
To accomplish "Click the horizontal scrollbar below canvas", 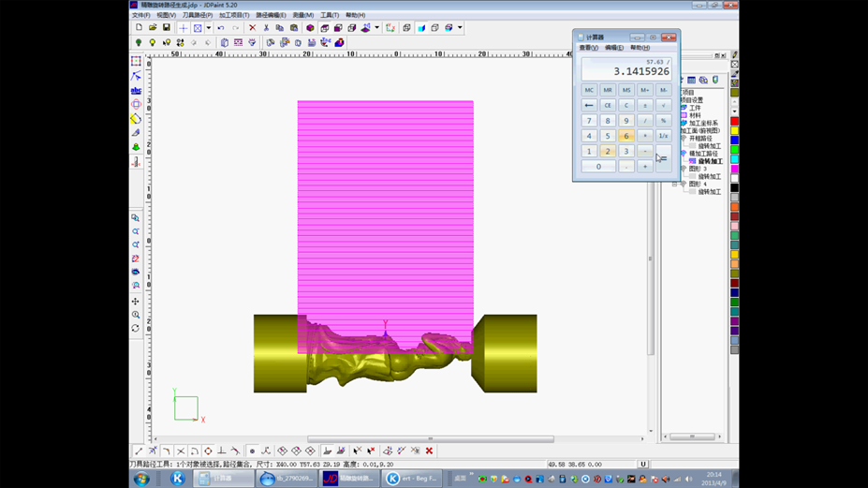I will 430,438.
